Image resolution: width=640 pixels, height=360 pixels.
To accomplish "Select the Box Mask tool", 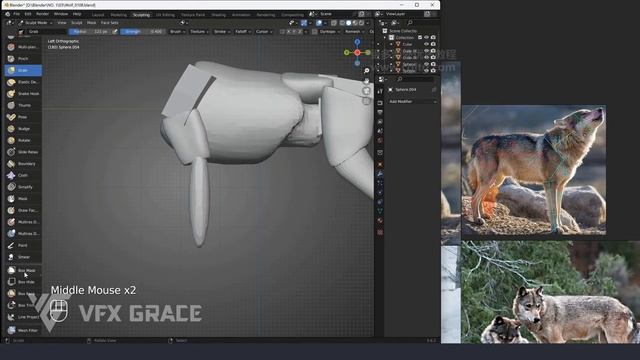I will tap(23, 270).
